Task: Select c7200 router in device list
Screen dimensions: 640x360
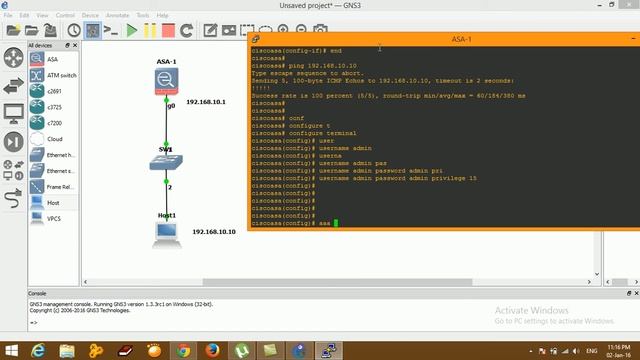Action: (x=53, y=123)
